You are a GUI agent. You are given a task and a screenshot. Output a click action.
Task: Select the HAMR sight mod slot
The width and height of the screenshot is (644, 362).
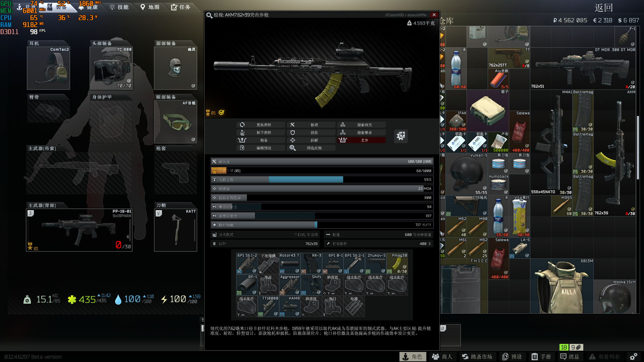point(290,306)
